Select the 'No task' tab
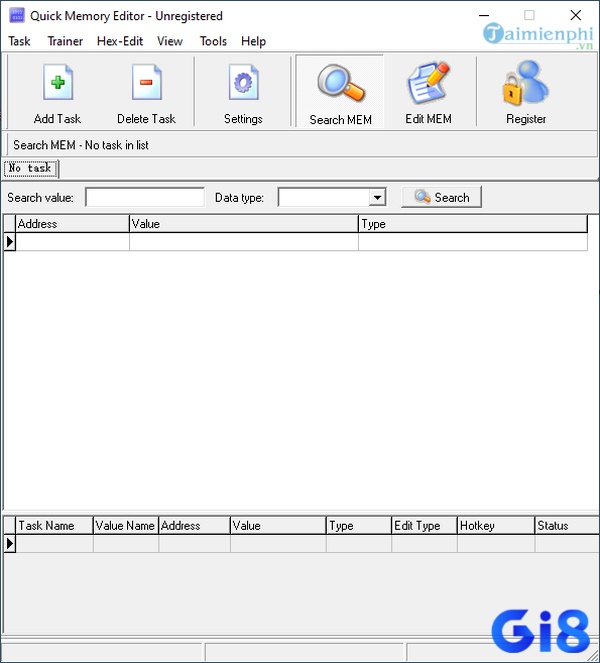 coord(30,168)
